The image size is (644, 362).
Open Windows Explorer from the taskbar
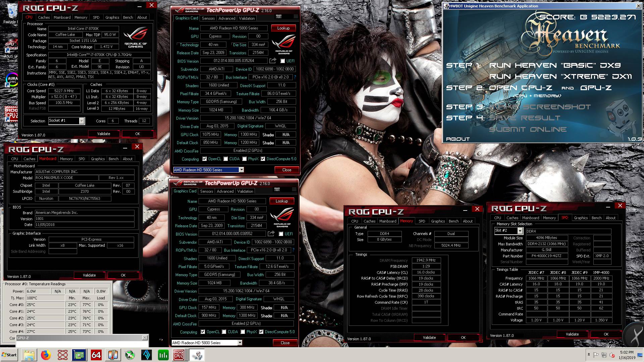[29, 355]
